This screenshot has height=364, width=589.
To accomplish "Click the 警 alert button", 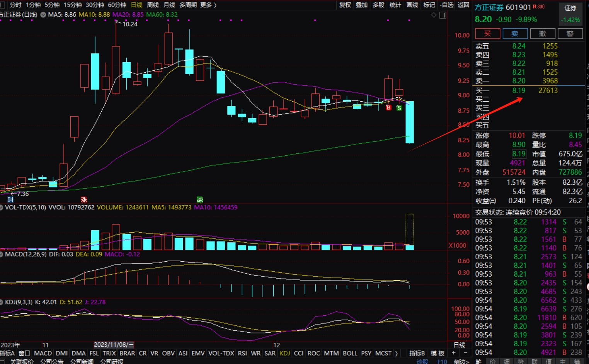I will point(570,34).
